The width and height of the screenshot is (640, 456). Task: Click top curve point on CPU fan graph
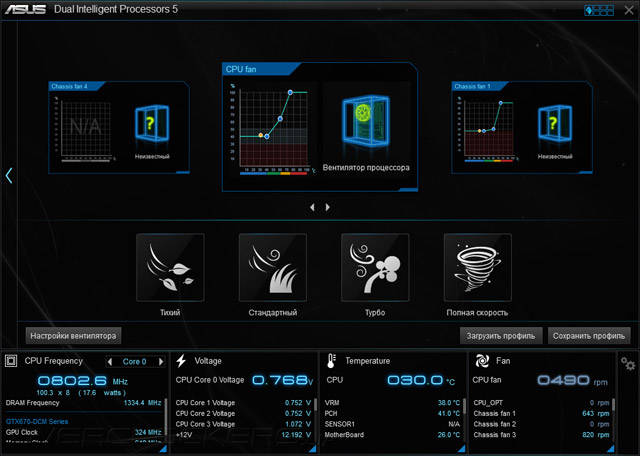coord(290,93)
